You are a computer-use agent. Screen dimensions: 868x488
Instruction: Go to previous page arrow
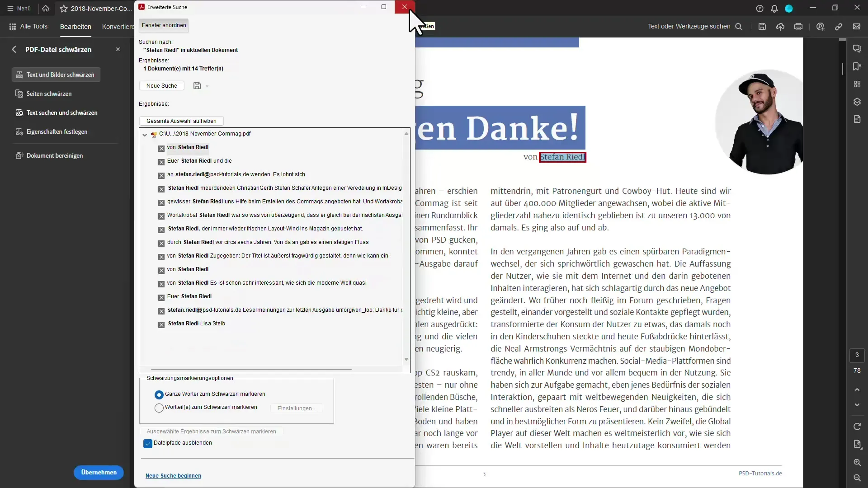(857, 389)
